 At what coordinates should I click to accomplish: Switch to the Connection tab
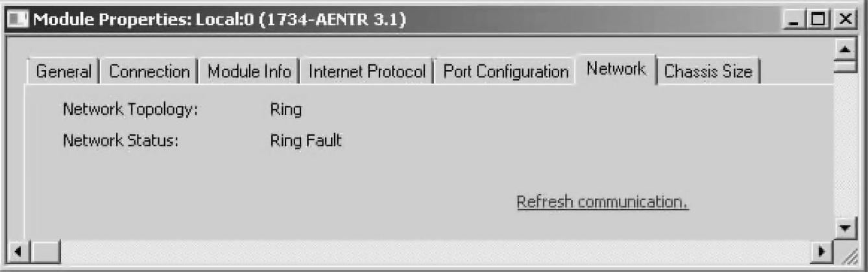point(149,71)
